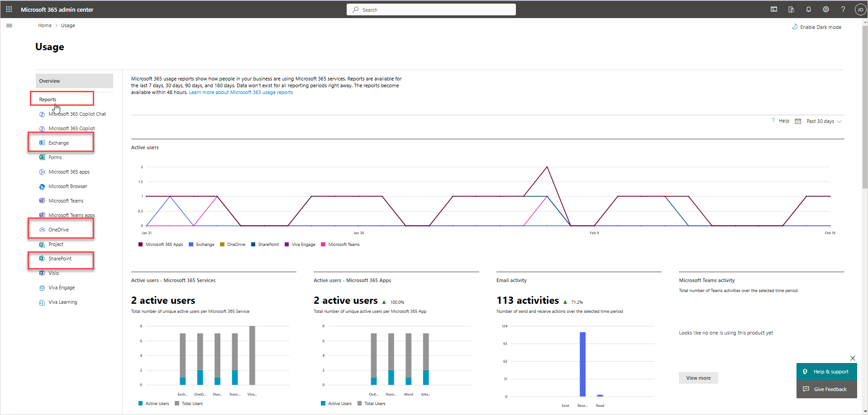Click the OneDrive cloud icon in sidebar
The height and width of the screenshot is (415, 868).
[42, 230]
